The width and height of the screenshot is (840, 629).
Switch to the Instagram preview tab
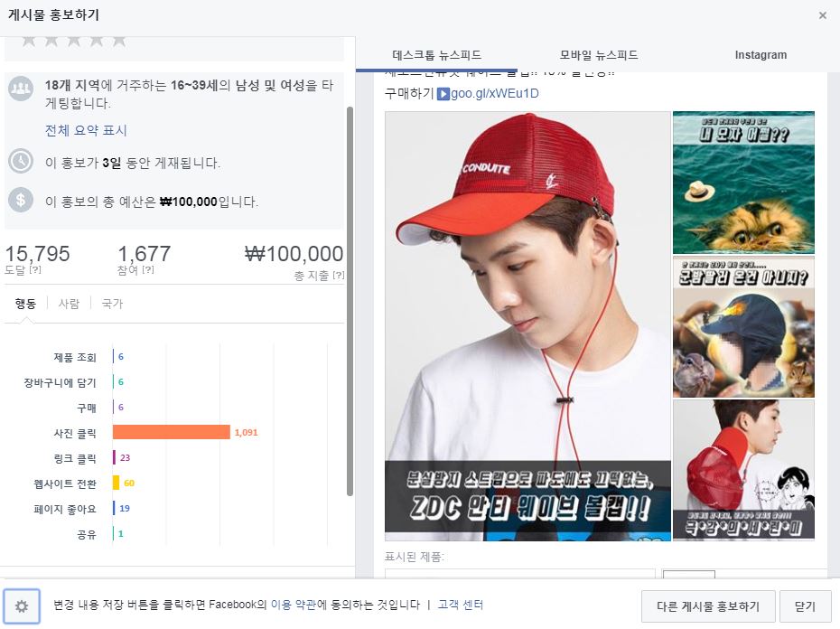point(761,55)
